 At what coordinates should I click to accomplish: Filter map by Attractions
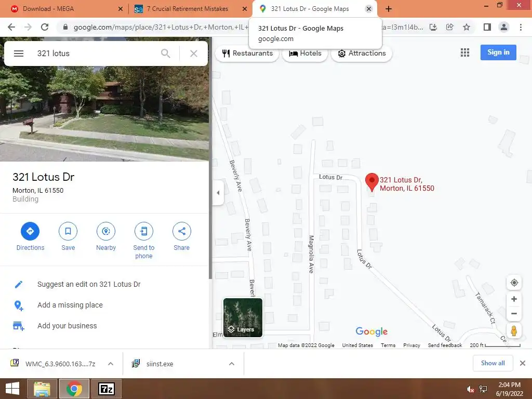point(362,54)
